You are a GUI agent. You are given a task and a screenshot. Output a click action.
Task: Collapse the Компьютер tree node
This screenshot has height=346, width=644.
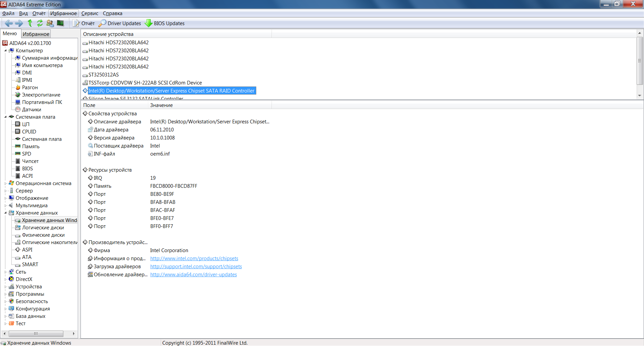[x=5, y=51]
